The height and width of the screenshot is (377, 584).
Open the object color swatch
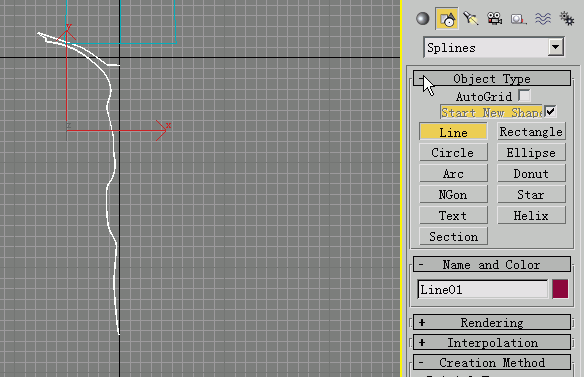(560, 289)
